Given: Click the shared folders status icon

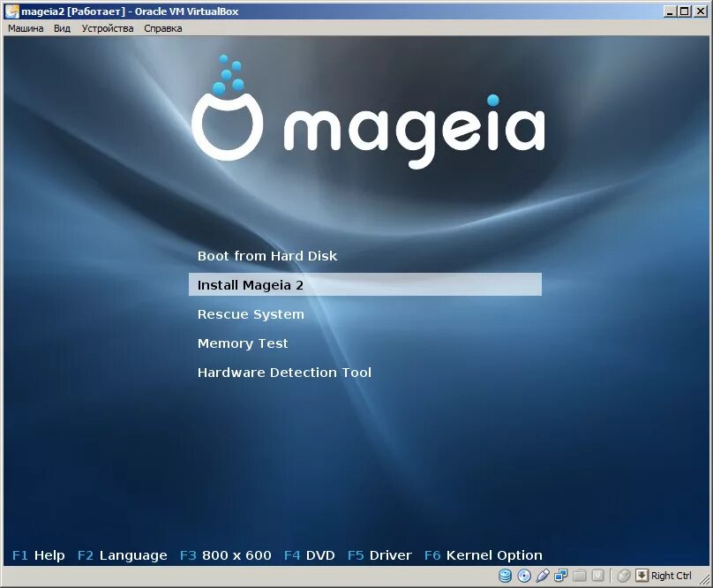Looking at the screenshot, I should [x=579, y=576].
